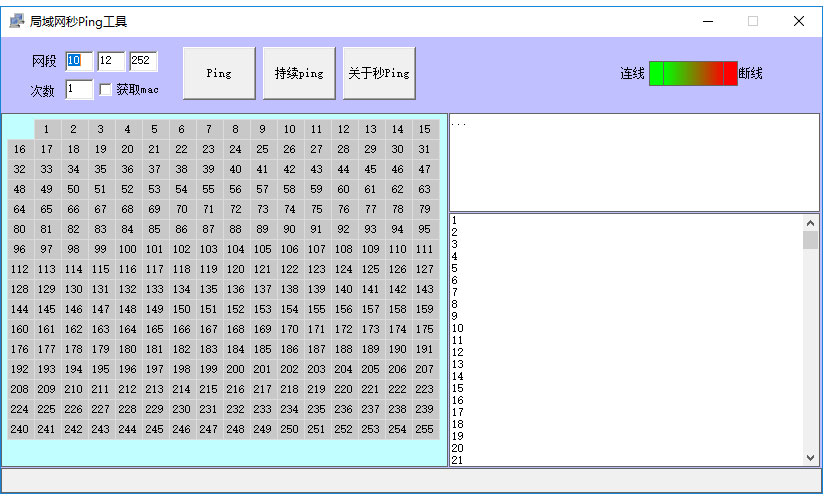Select the second segment field showing 12
Image resolution: width=826 pixels, height=497 pixels.
coord(111,61)
